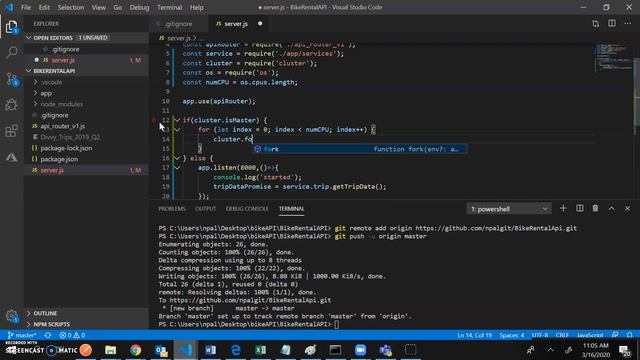Switch to the .gitignore editor tab
Viewport: 640px width, 360px height.
[179, 24]
